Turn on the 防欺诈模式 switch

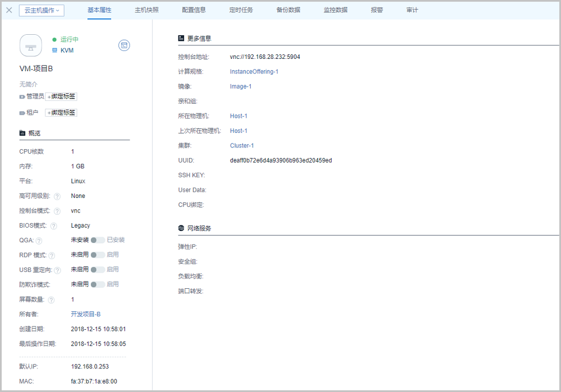click(x=98, y=284)
